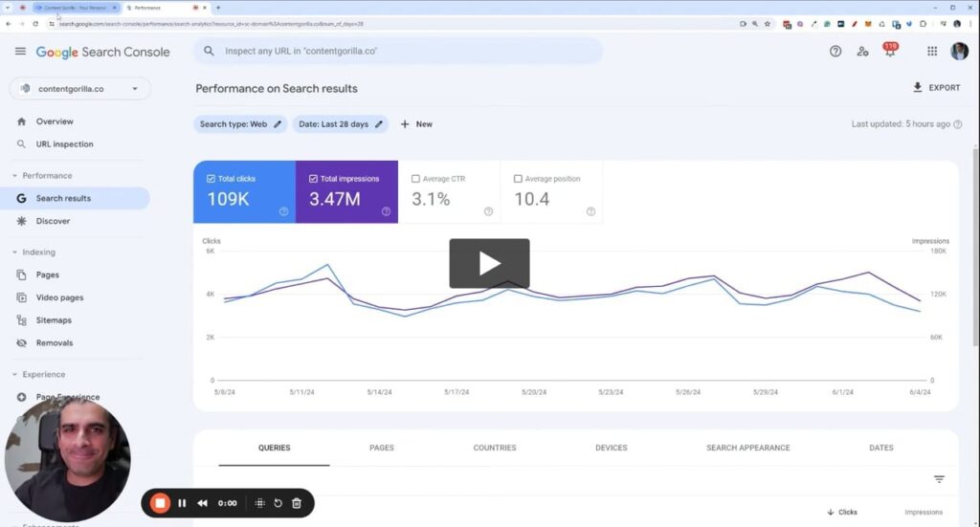Open the contentgorilla.co property dropdown

(x=80, y=89)
